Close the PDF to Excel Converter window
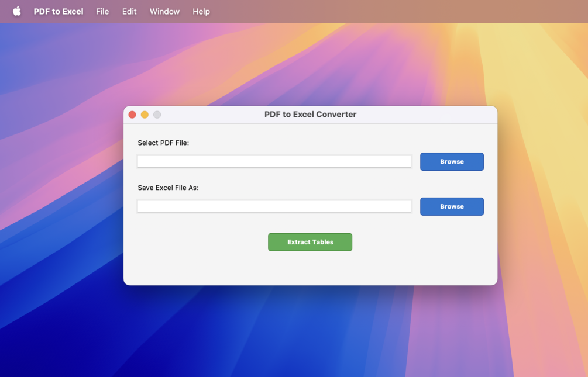Viewport: 588px width, 377px height. (x=132, y=115)
